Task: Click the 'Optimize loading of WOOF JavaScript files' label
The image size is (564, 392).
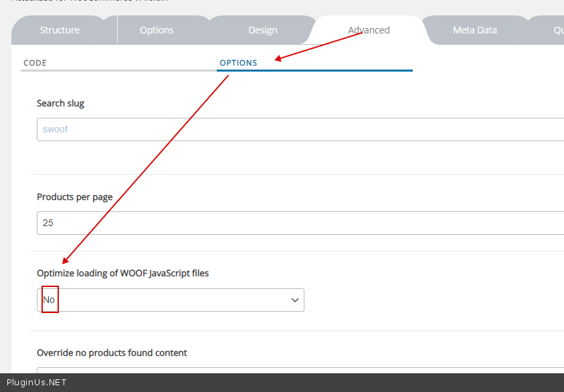Action: tap(122, 273)
